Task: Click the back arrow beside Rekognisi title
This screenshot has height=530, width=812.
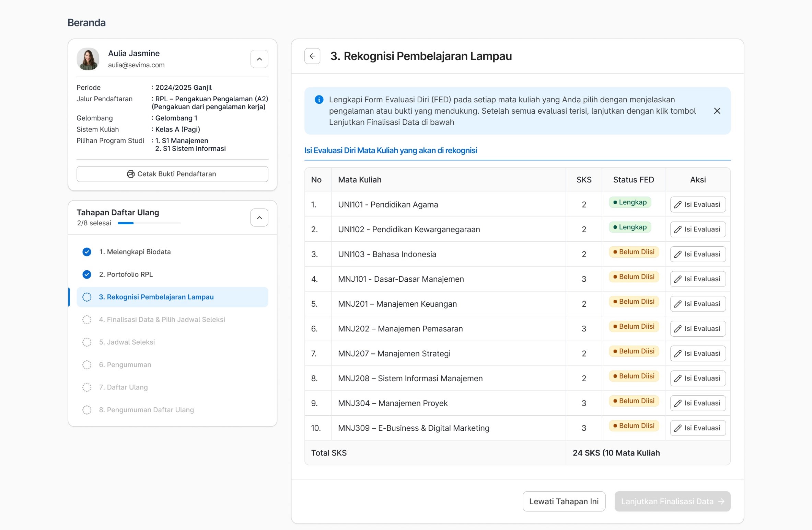Action: click(x=312, y=56)
